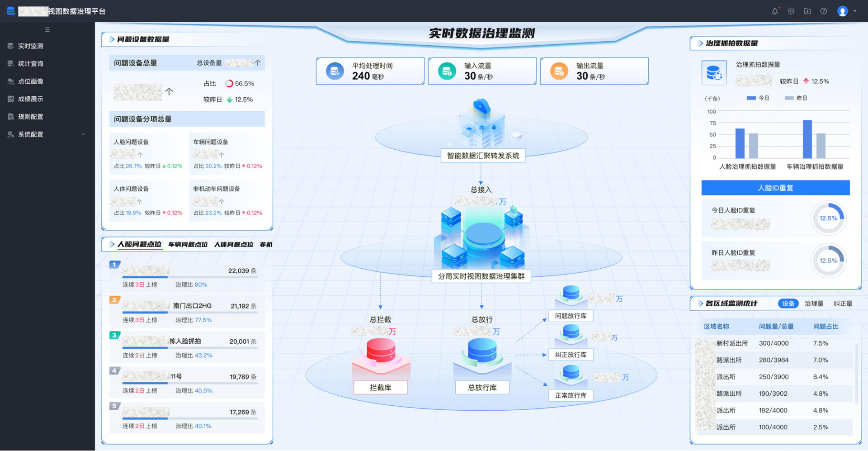Viewport: 868px width, 451px height.
Task: Click the 人脸ID重复 blue bar
Action: tap(776, 188)
